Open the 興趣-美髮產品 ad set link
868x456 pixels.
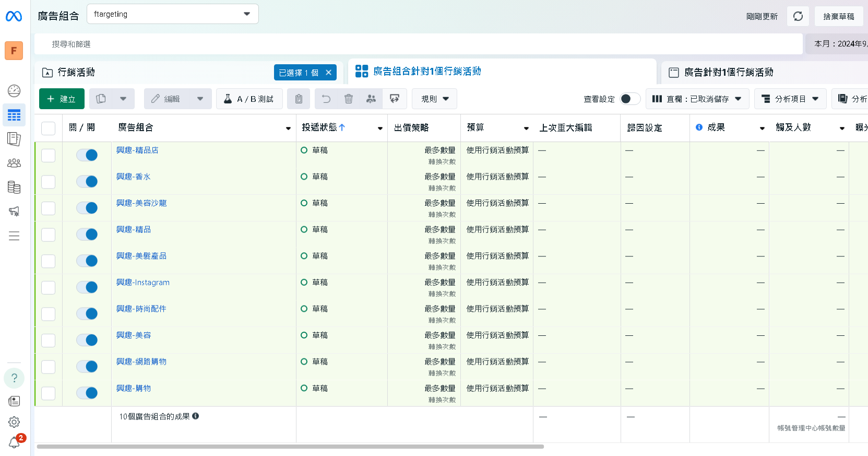coord(141,256)
